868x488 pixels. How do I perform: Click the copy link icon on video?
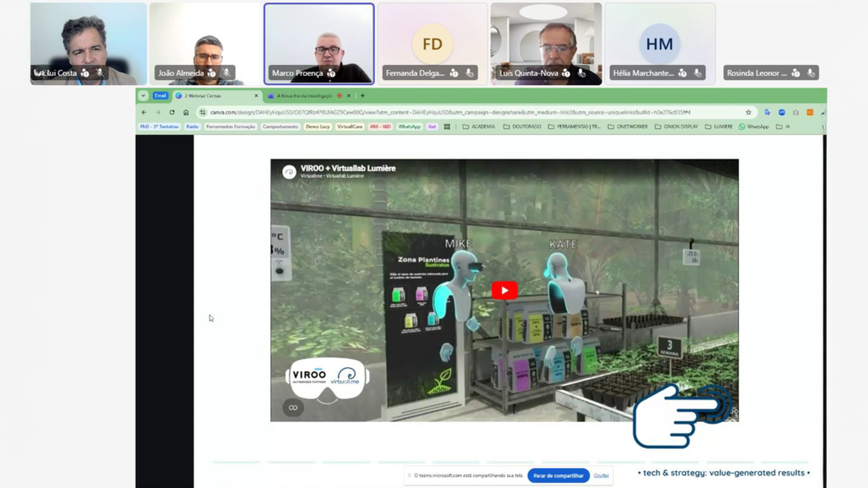(x=293, y=408)
